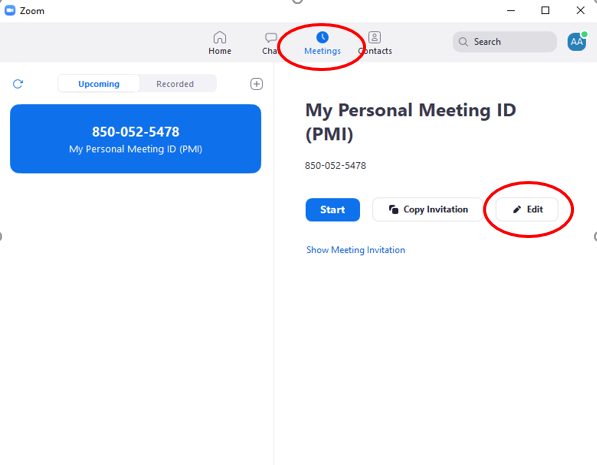Click the plus icon to schedule meeting
The image size is (597, 465).
click(x=256, y=84)
